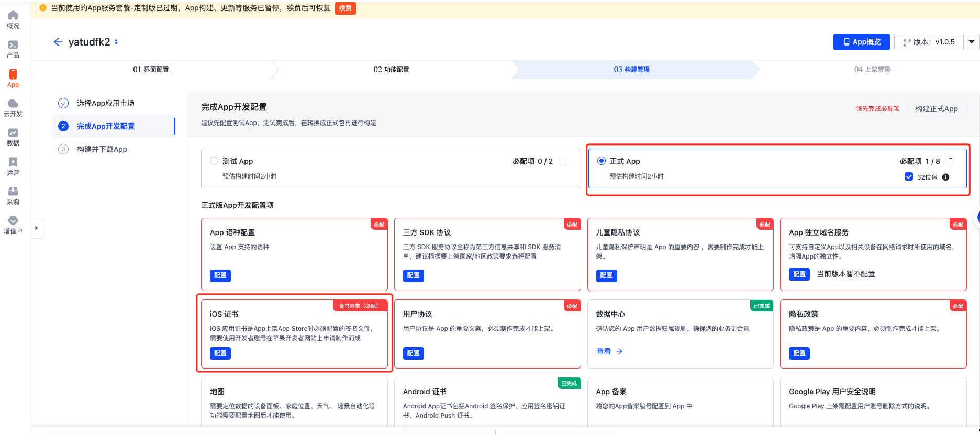980x435 pixels.
Task: Expand the collapsed left sidebar arrow
Action: point(36,228)
